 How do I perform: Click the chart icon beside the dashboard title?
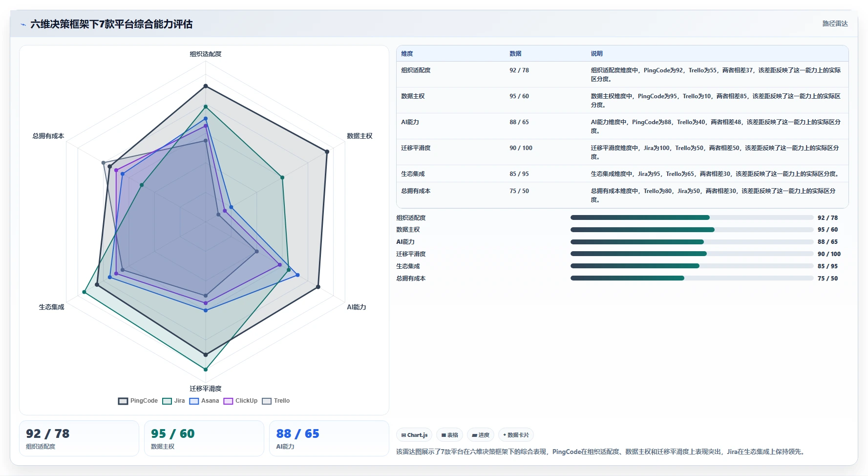point(23,24)
